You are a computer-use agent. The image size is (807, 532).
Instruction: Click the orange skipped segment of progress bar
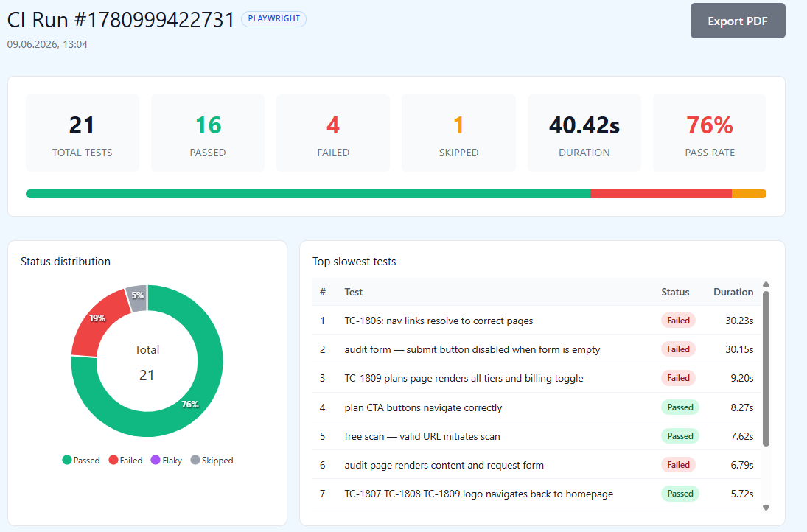[750, 194]
